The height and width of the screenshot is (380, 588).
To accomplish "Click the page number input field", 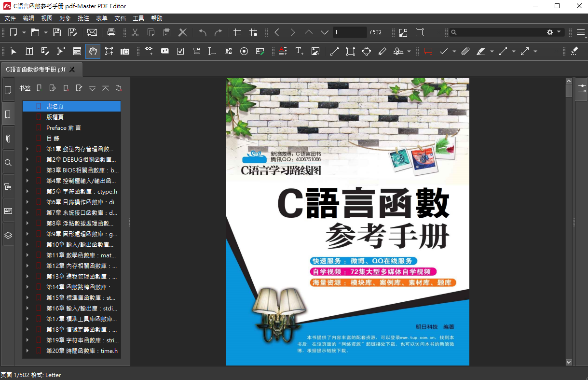I will (349, 32).
